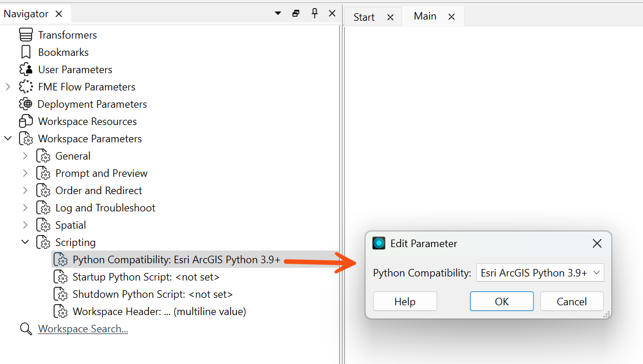643x364 pixels.
Task: Open the Python Compatibility dropdown
Action: click(x=540, y=273)
